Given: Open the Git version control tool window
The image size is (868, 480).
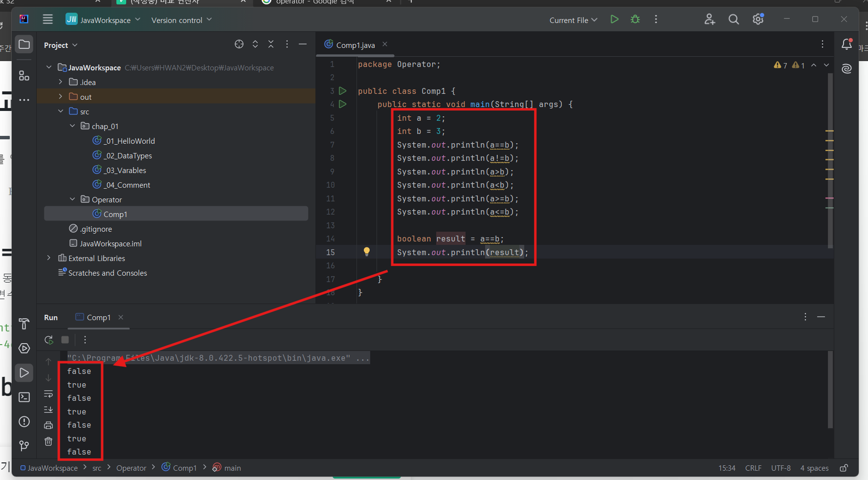Looking at the screenshot, I should pyautogui.click(x=24, y=446).
